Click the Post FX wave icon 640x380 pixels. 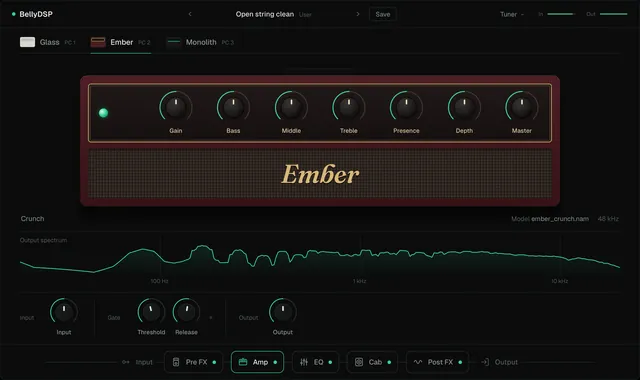click(x=418, y=362)
